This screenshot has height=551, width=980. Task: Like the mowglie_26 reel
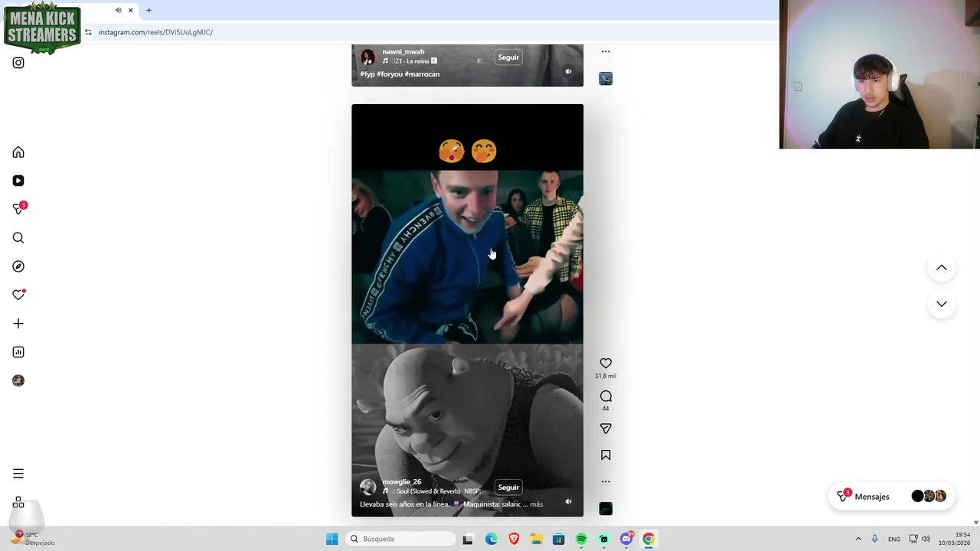click(x=606, y=364)
